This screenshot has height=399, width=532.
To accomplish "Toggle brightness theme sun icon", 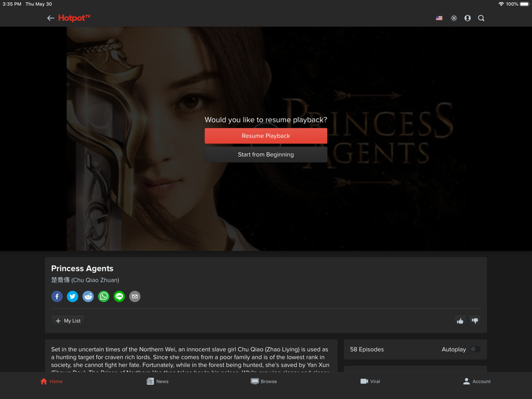I will click(x=454, y=18).
